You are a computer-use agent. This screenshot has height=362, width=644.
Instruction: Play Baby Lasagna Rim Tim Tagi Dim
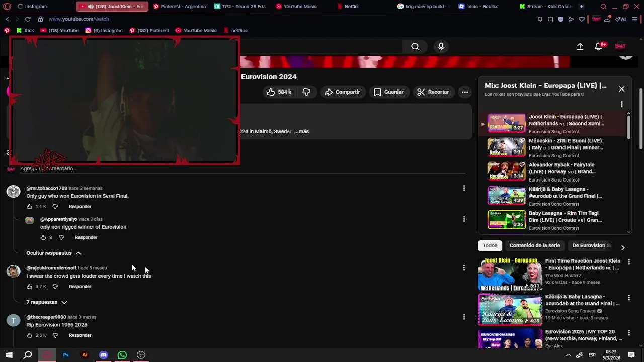point(554,220)
